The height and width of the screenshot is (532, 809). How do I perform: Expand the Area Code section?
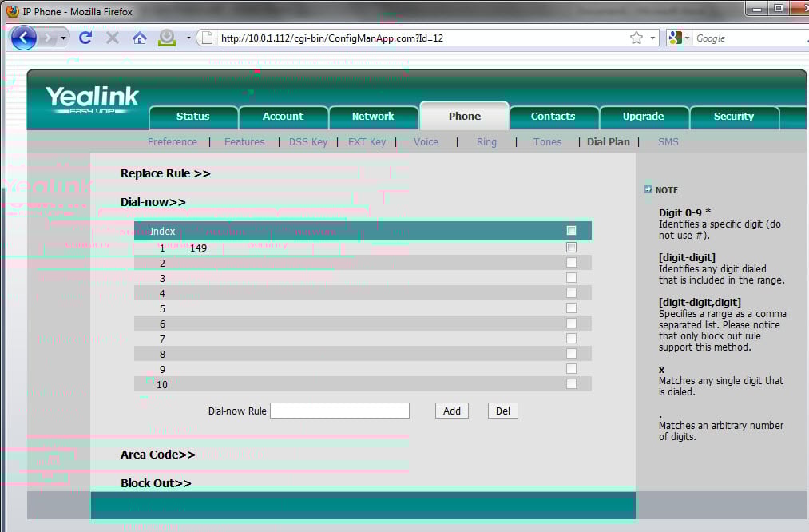pyautogui.click(x=157, y=455)
